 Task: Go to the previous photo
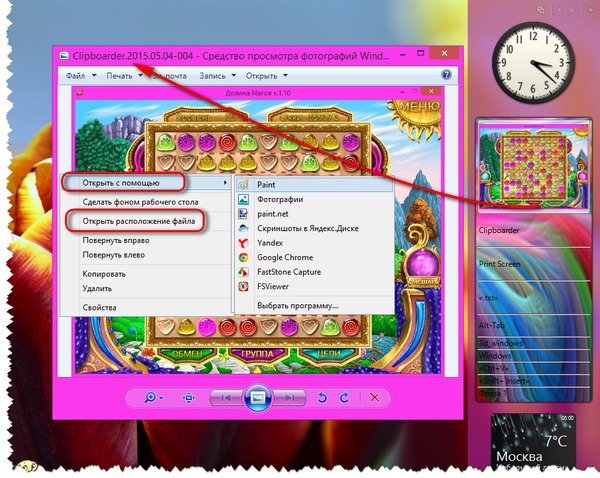click(x=227, y=398)
